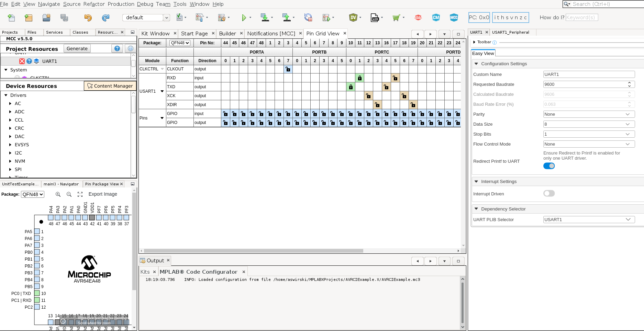Screen dimensions: 644x331
Task: Expand the ADC driver tree node
Action: [x=10, y=112]
